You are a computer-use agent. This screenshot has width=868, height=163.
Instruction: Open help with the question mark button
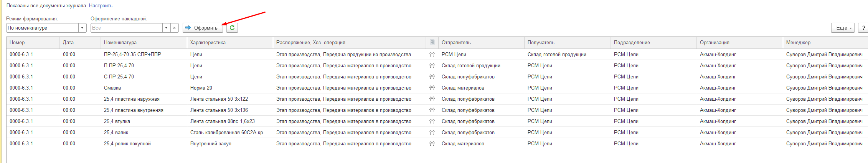[x=863, y=28]
